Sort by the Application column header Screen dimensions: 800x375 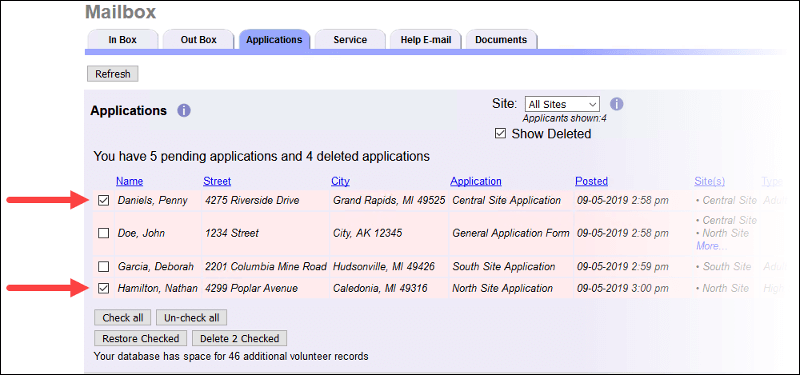click(476, 181)
